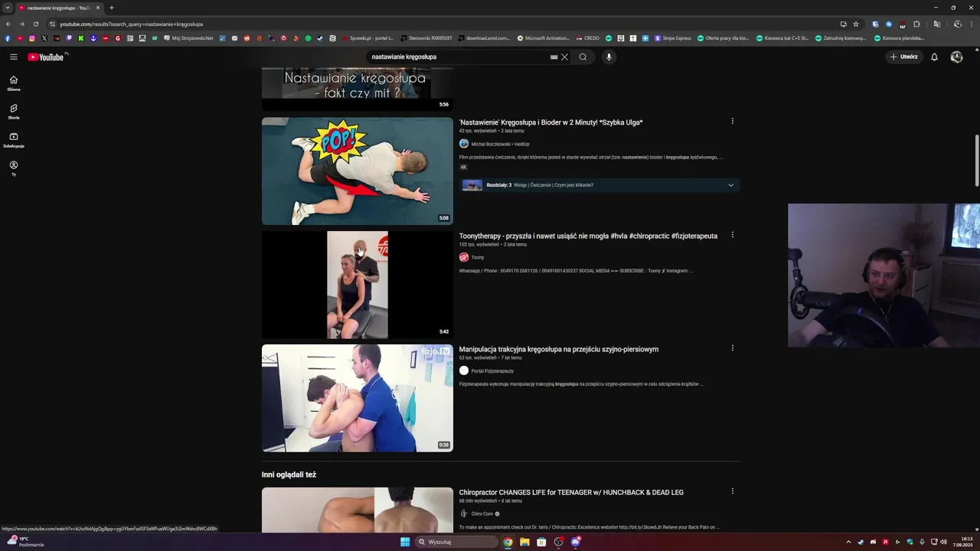Visit the Toony channel name

pos(478,257)
